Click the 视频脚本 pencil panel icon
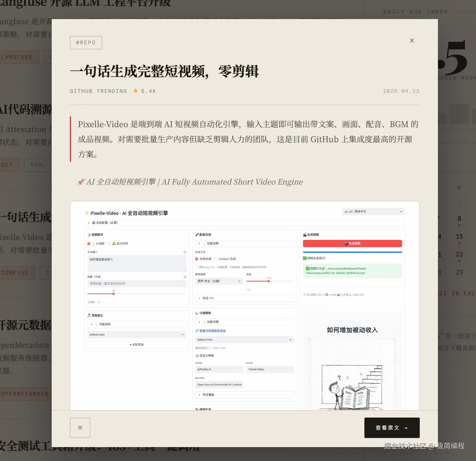The height and width of the screenshot is (461, 476). click(x=89, y=234)
